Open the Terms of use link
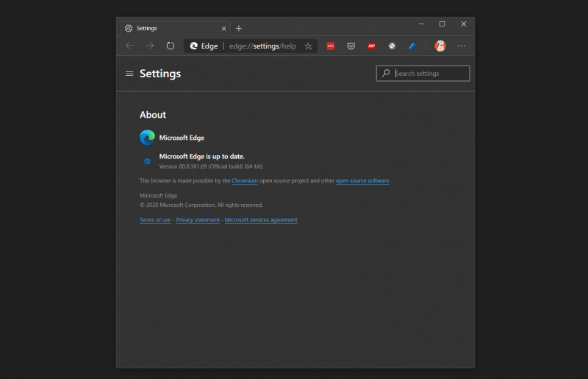The image size is (588, 379). coord(155,220)
